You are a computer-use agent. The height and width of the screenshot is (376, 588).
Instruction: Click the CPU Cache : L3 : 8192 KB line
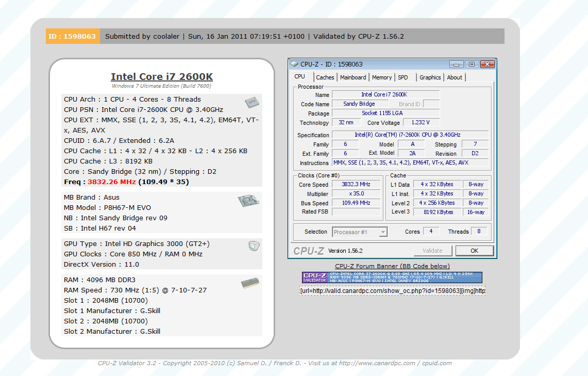(108, 161)
